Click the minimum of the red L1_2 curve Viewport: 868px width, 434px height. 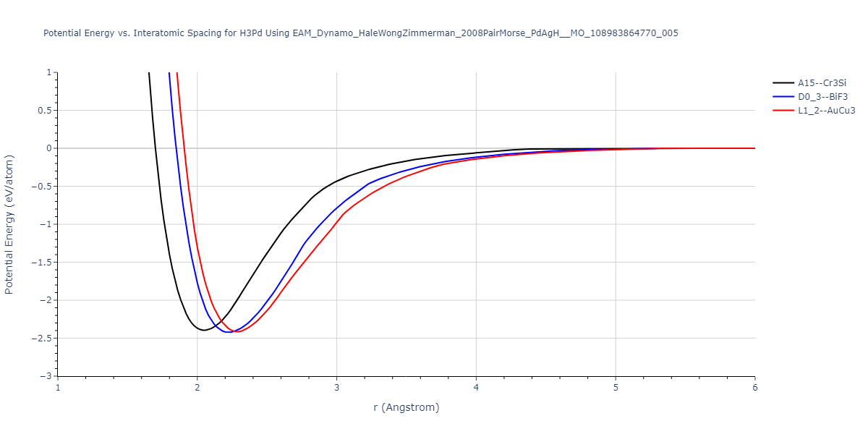(237, 332)
